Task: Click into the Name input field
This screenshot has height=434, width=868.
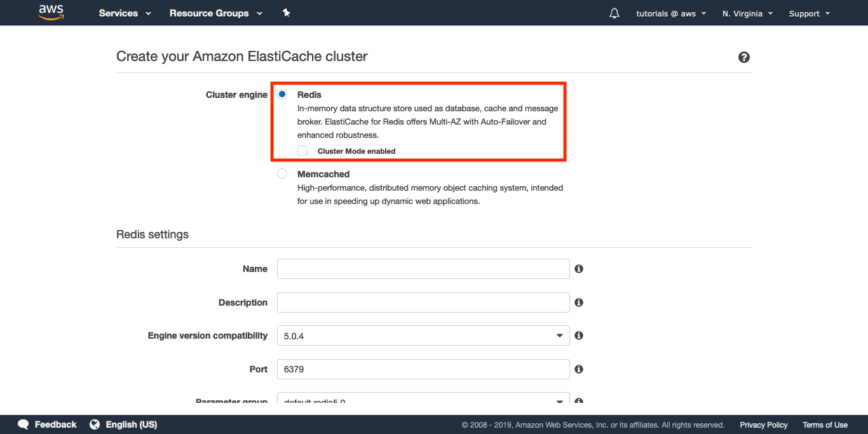Action: click(423, 269)
